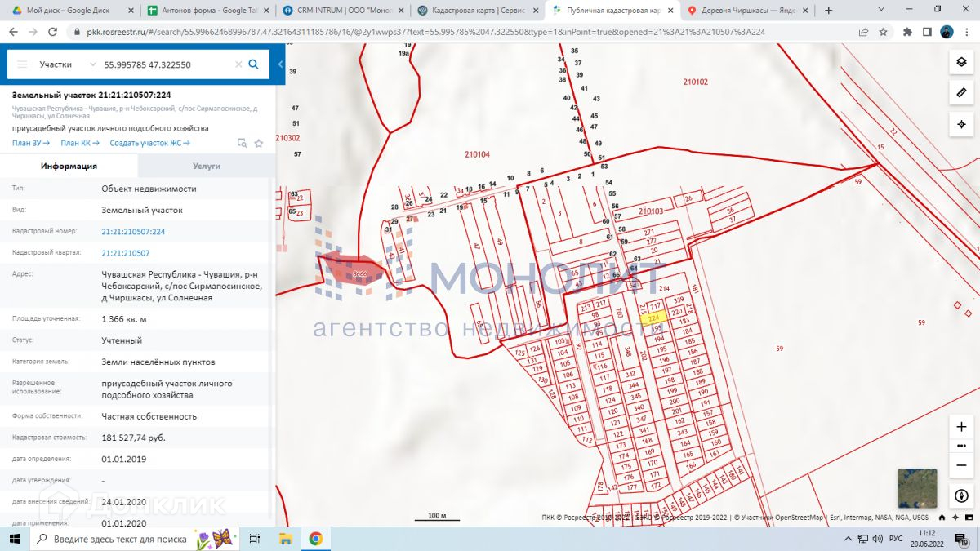980x551 pixels.
Task: Open more zoom options (three dots)
Action: pyautogui.click(x=961, y=446)
